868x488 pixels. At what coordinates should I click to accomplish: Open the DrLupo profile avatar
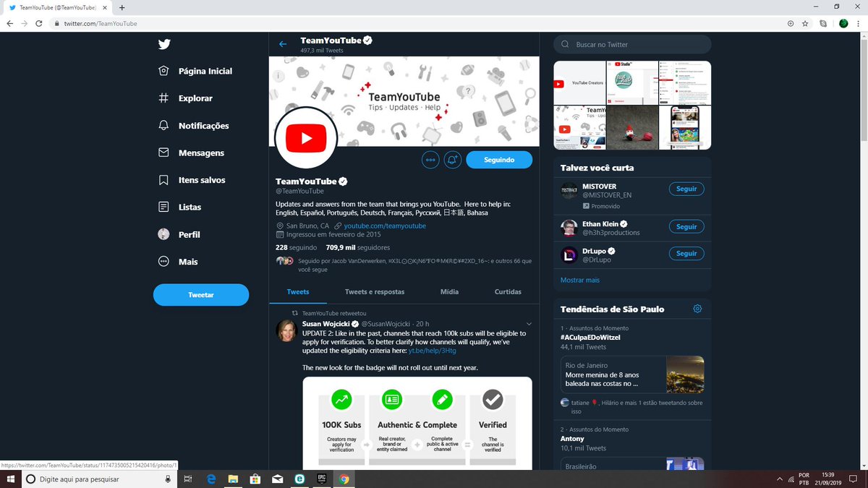coord(569,254)
